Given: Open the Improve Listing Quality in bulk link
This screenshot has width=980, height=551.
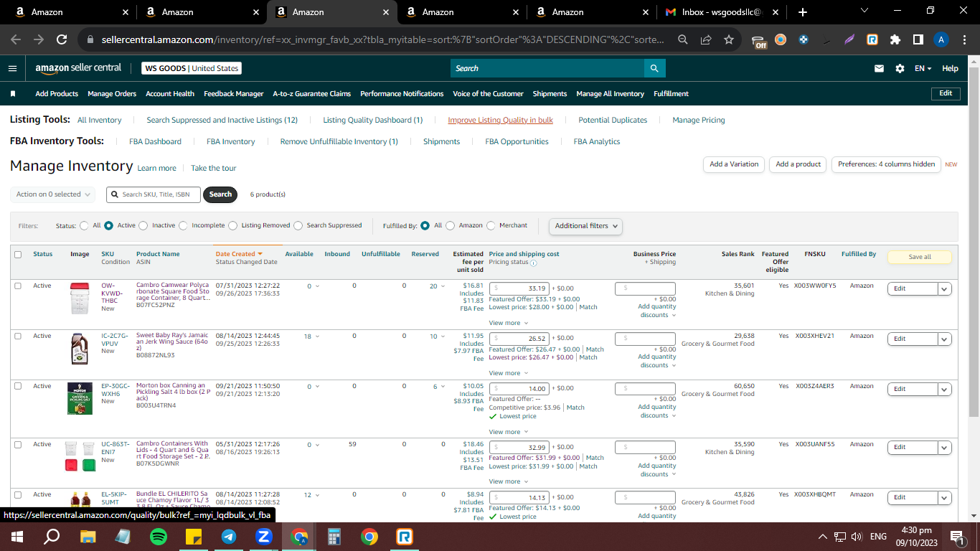Looking at the screenshot, I should pos(500,121).
